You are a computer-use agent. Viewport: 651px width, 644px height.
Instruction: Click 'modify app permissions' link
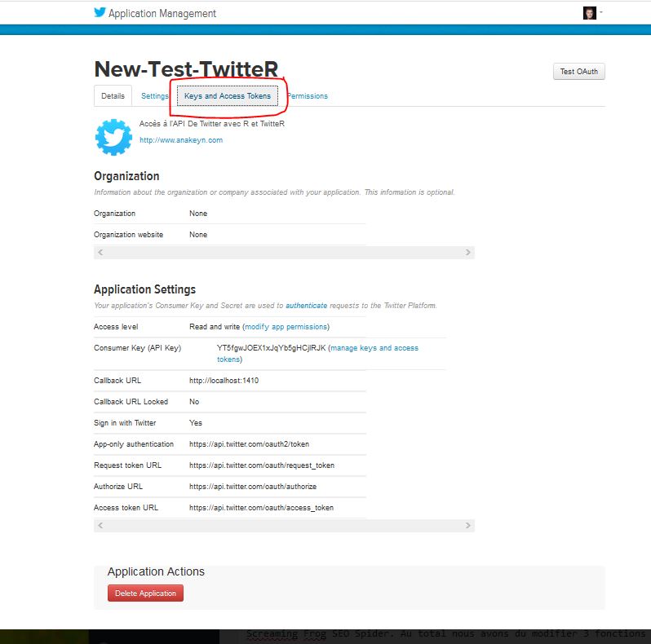(x=286, y=327)
